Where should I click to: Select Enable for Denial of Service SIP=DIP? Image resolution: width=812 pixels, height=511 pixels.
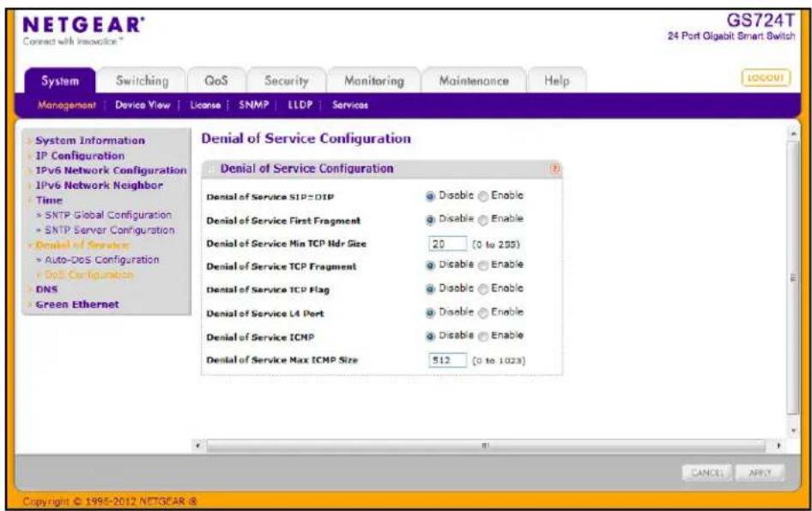483,197
